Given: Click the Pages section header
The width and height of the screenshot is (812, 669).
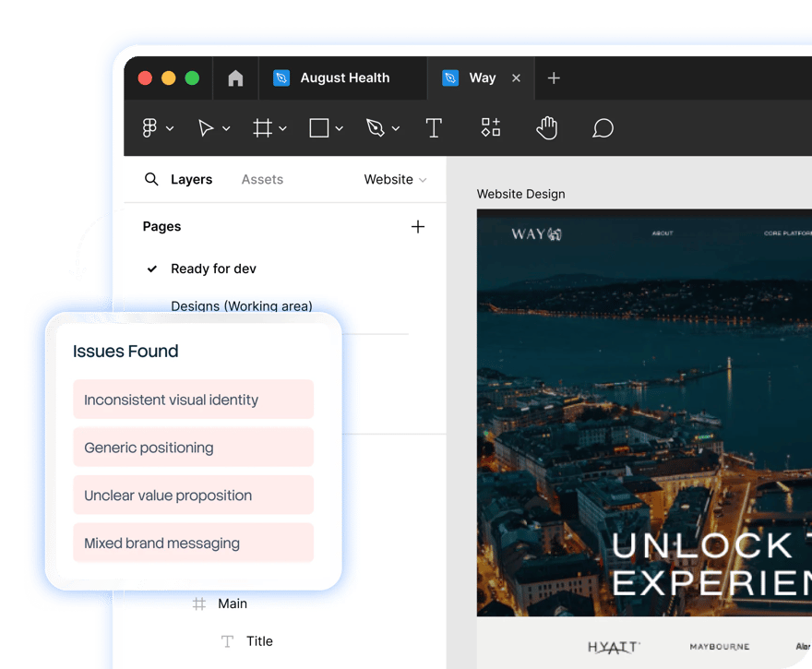Looking at the screenshot, I should (161, 227).
